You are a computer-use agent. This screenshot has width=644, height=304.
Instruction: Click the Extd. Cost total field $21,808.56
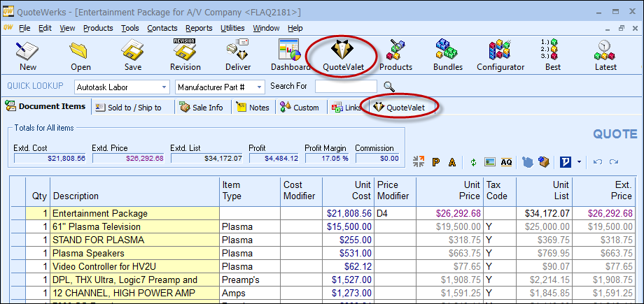pyautogui.click(x=50, y=158)
